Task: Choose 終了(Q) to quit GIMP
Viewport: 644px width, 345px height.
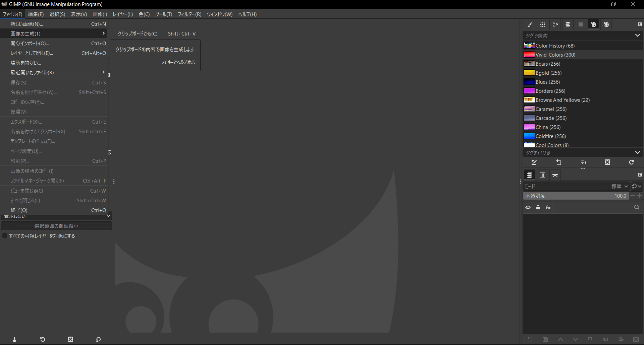Action: click(54, 210)
